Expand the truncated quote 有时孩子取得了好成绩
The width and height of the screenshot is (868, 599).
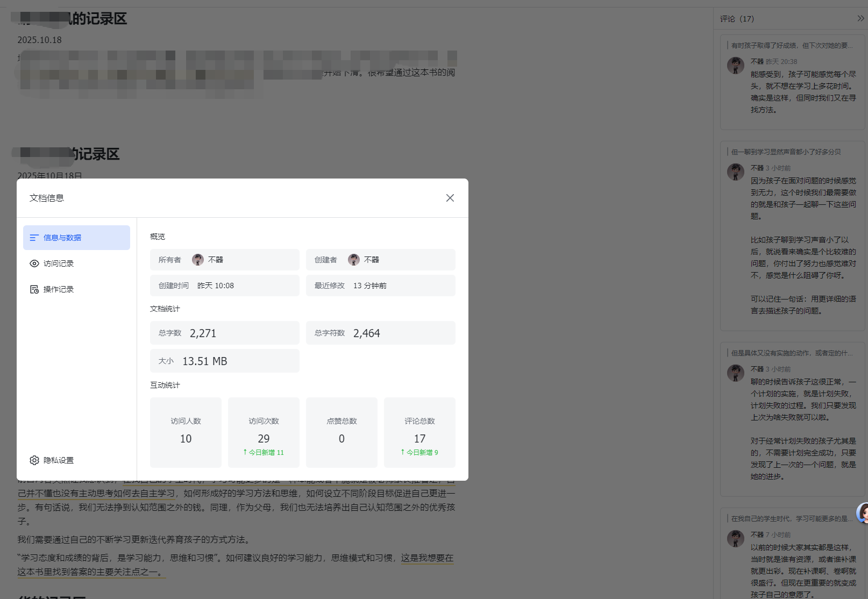coord(791,46)
